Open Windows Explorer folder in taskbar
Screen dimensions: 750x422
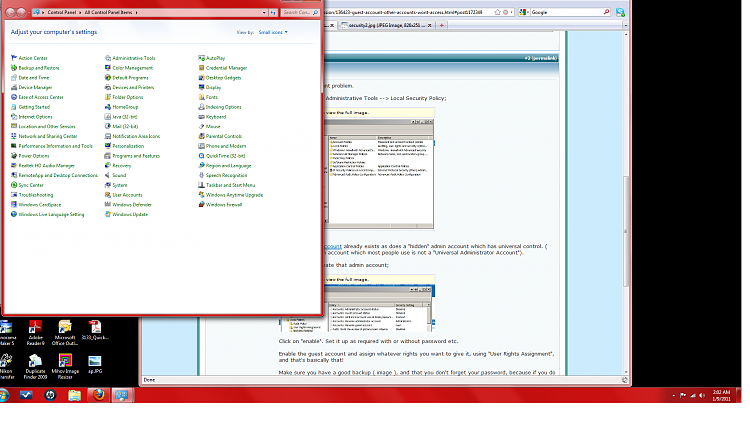coord(74,395)
